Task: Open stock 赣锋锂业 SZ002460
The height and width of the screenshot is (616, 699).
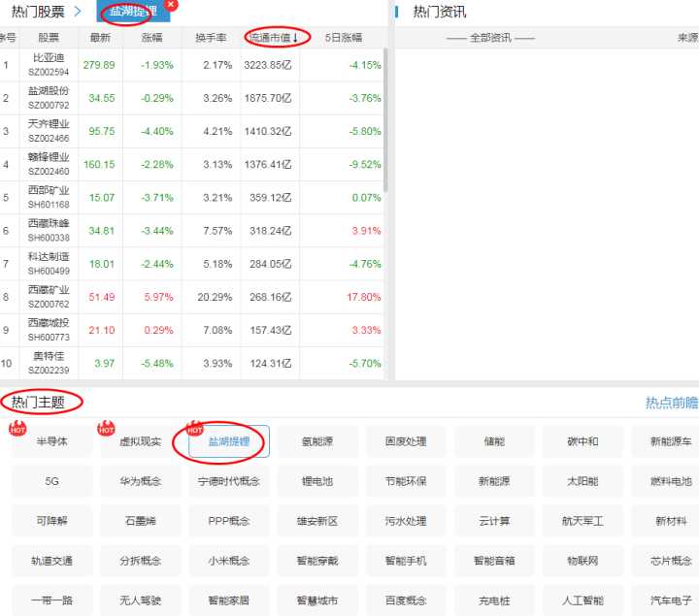Action: tap(49, 164)
